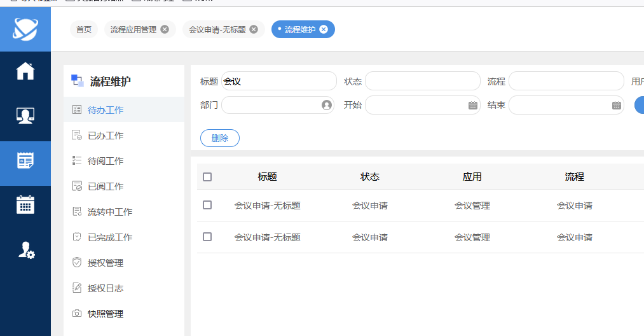The width and height of the screenshot is (644, 336).
Task: Open user settings icon in sidebar
Action: [25, 250]
